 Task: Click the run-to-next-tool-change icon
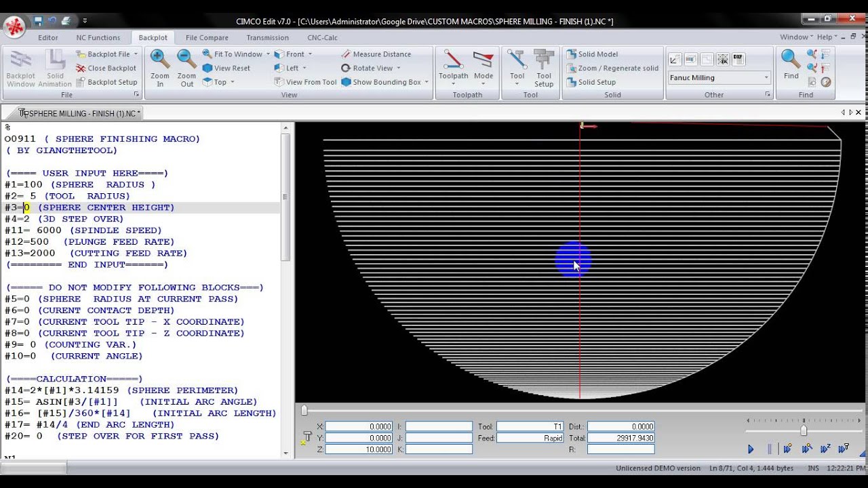[844, 449]
